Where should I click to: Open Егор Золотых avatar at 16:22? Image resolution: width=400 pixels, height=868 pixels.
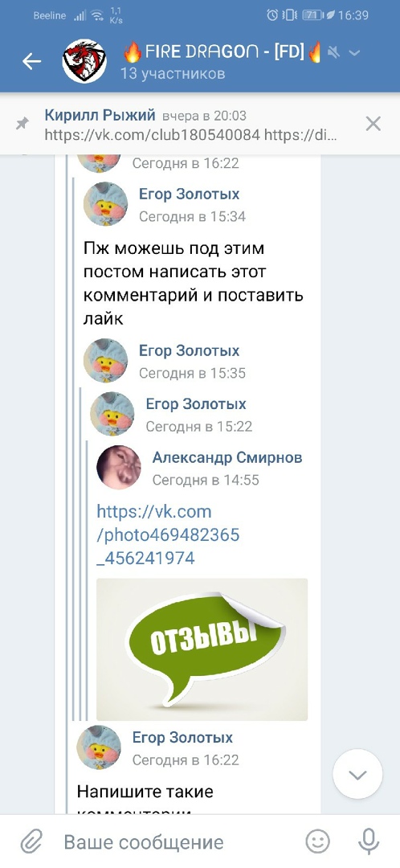click(99, 747)
